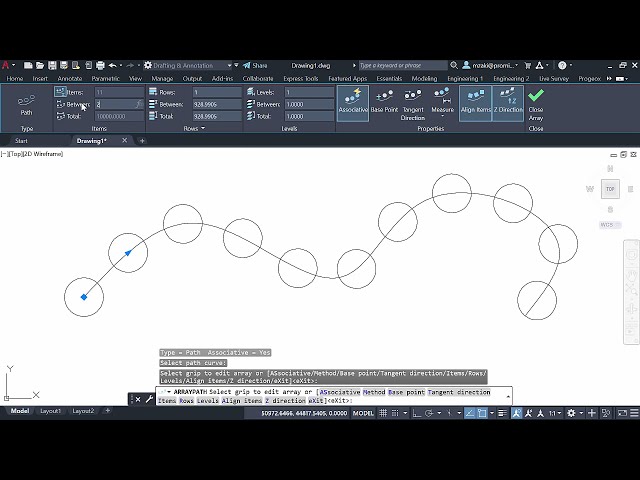
Task: Select the Tangent Direction tool
Action: click(413, 104)
